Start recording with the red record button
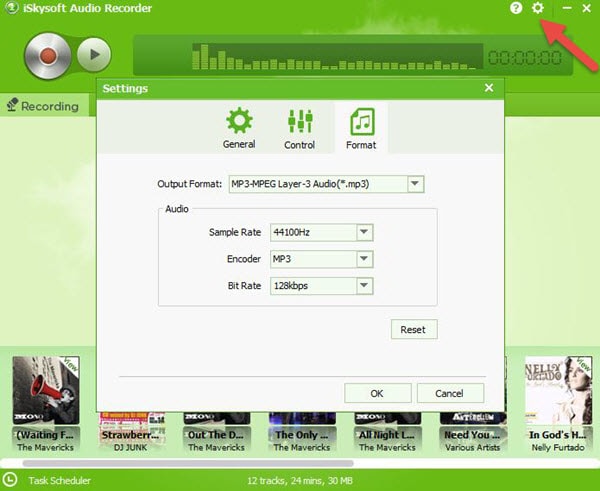This screenshot has width=600, height=491. 48,56
